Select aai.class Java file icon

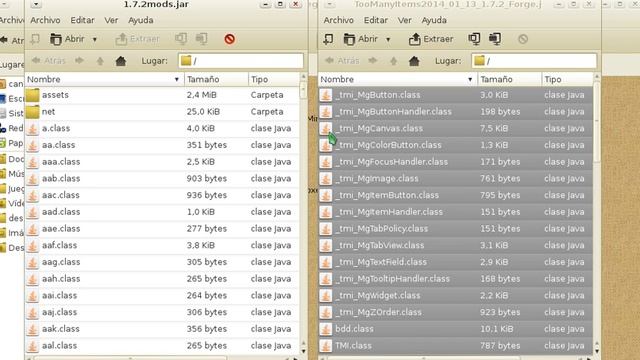(x=33, y=296)
